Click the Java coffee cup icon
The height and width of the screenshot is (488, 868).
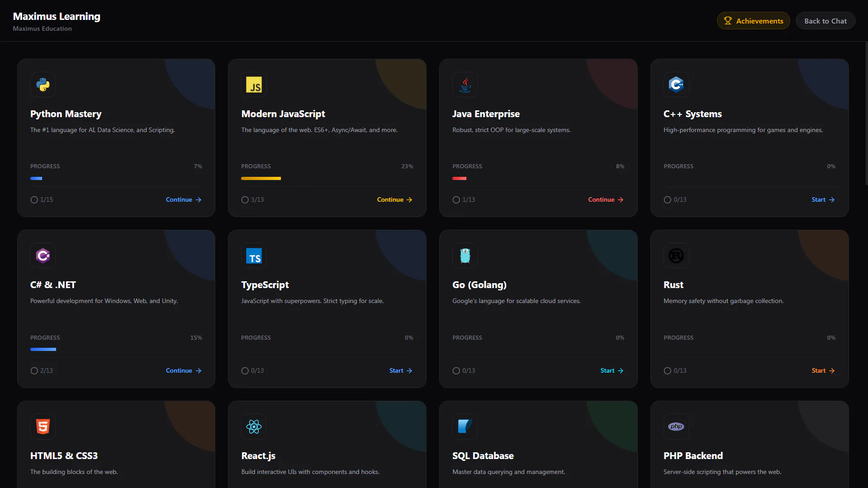coord(465,85)
